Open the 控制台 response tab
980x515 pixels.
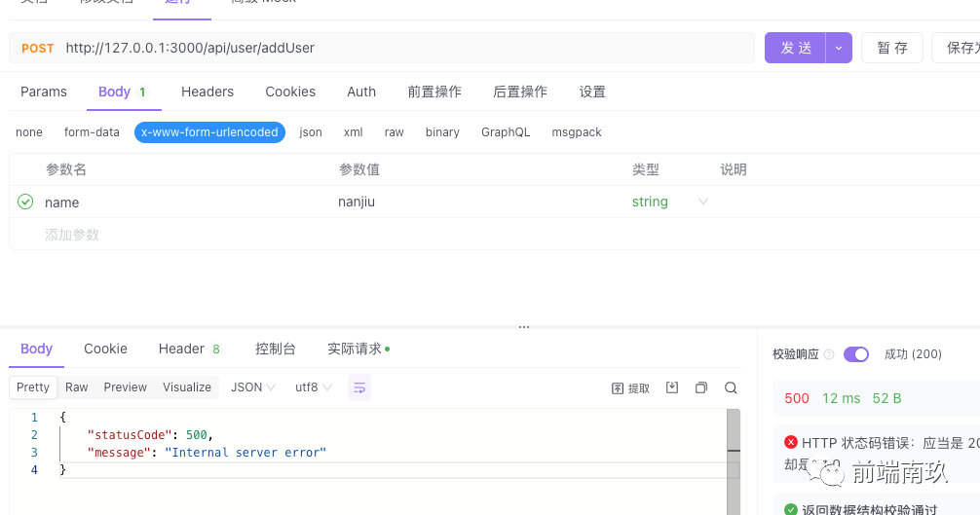point(275,349)
